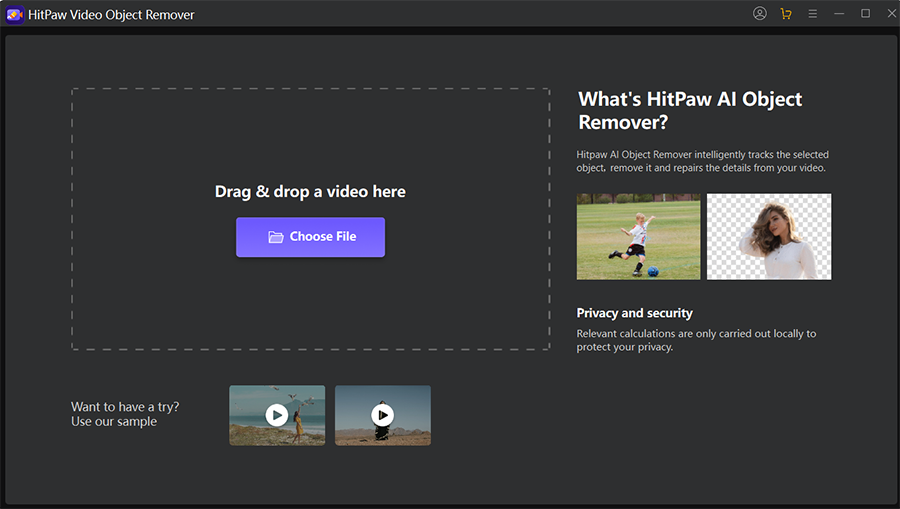Click the HitPaw app logo icon
900x509 pixels.
pos(14,15)
